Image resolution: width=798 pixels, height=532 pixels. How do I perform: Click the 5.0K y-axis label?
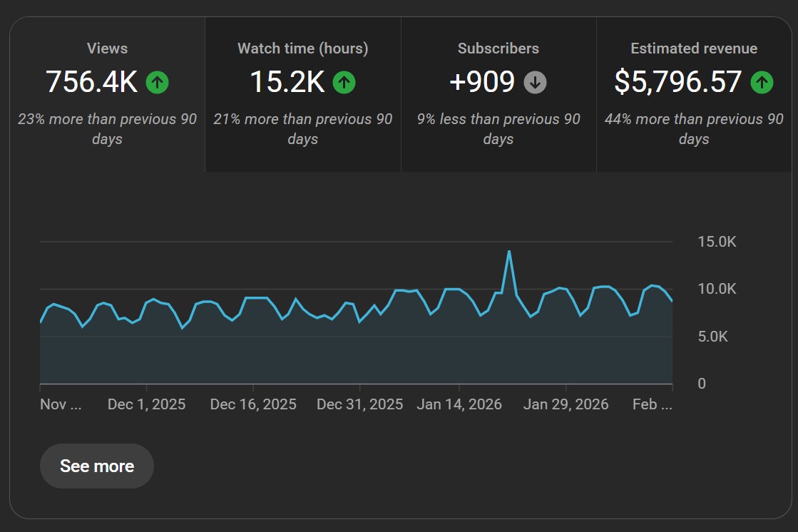pos(712,337)
